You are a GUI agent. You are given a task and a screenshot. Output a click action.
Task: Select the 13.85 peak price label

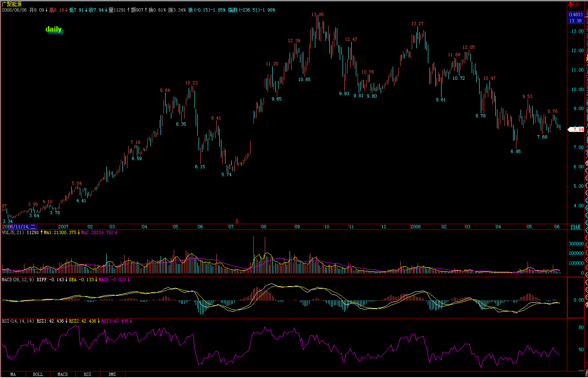(318, 14)
